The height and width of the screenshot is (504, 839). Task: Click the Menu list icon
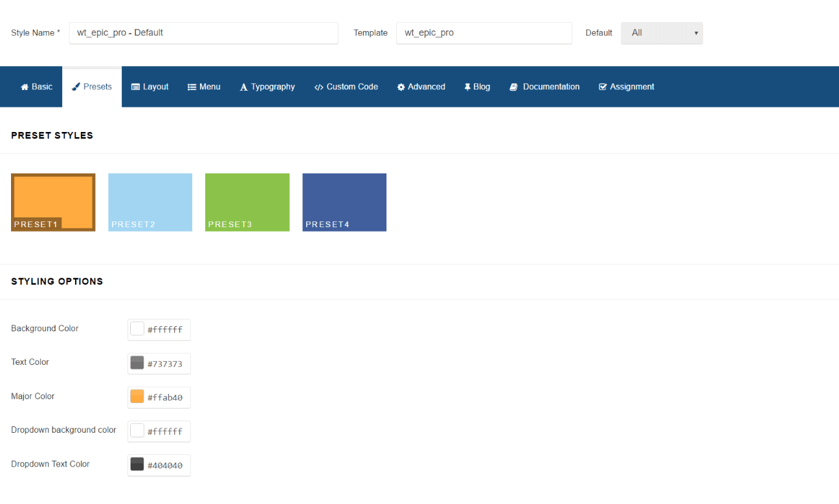tap(190, 86)
